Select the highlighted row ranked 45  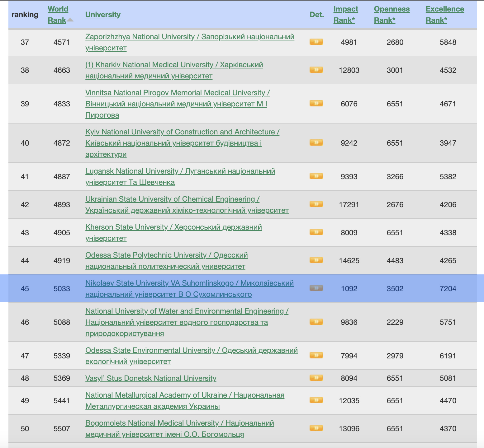25,288
